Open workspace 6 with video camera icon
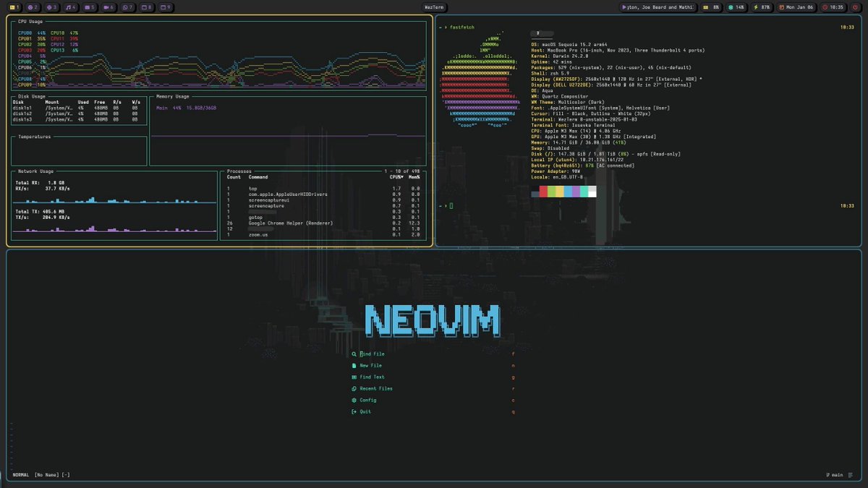868x488 pixels. [x=109, y=7]
